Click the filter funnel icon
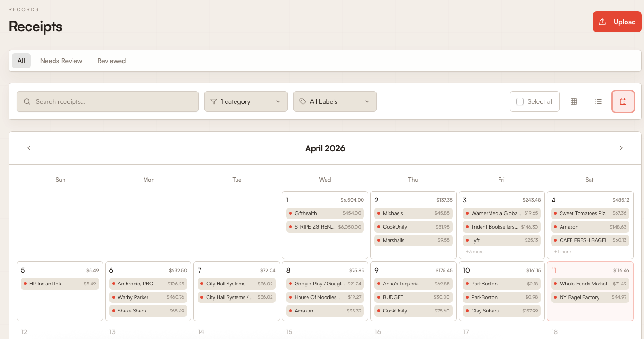The image size is (644, 339). coord(214,101)
